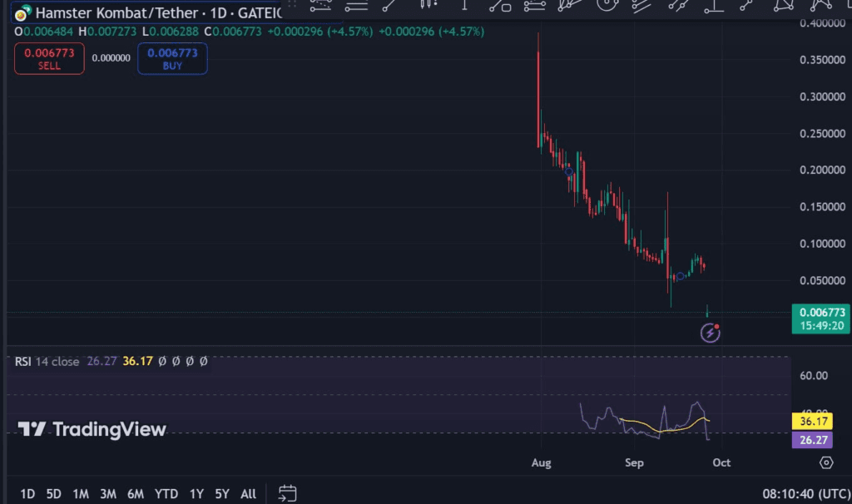The height and width of the screenshot is (504, 852).
Task: Select the candlestick bars pattern icon
Action: point(428,5)
